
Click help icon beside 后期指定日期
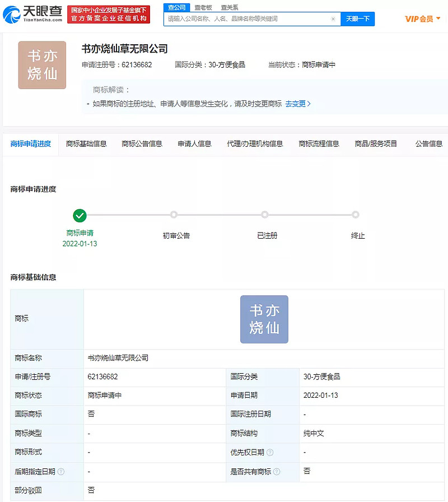click(x=61, y=472)
